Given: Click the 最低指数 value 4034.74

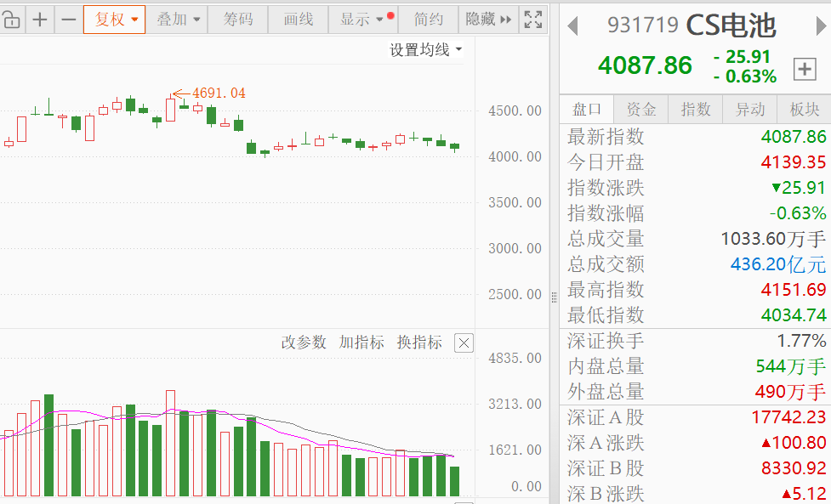Looking at the screenshot, I should pos(794,315).
